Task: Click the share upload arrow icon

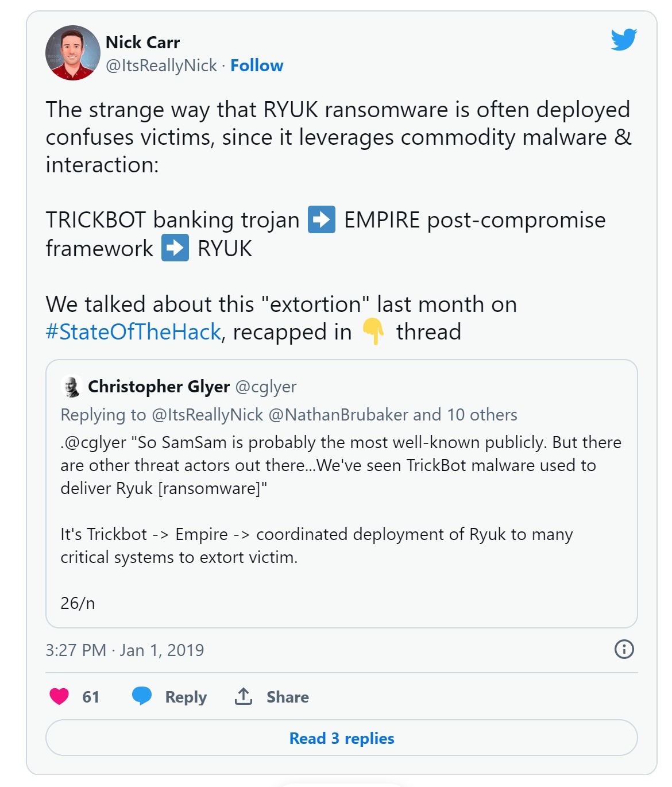Action: click(x=244, y=696)
